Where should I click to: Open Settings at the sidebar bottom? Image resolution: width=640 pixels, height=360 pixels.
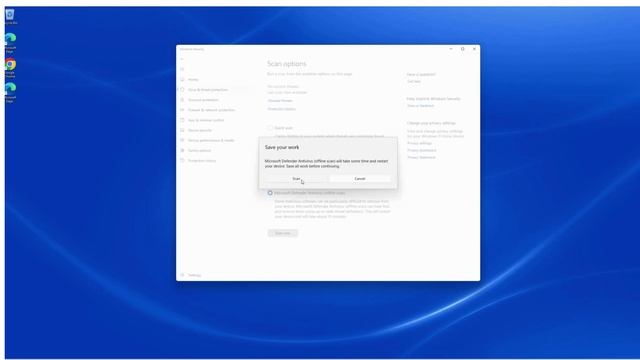[x=194, y=275]
